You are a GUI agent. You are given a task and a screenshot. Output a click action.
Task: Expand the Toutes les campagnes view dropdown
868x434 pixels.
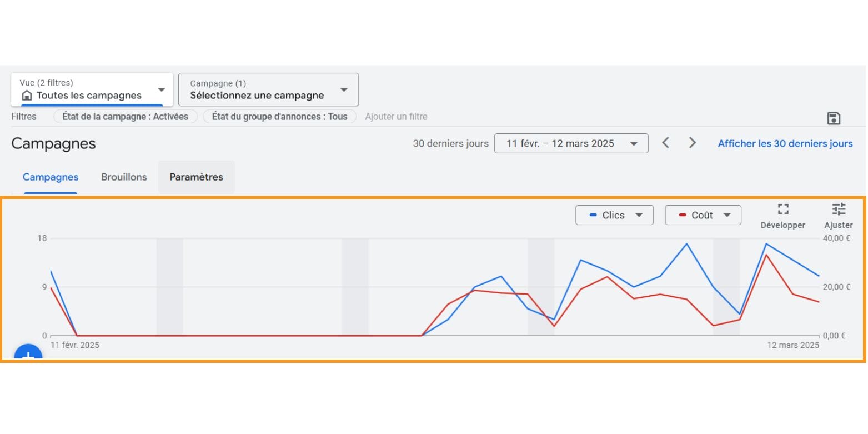click(x=161, y=90)
